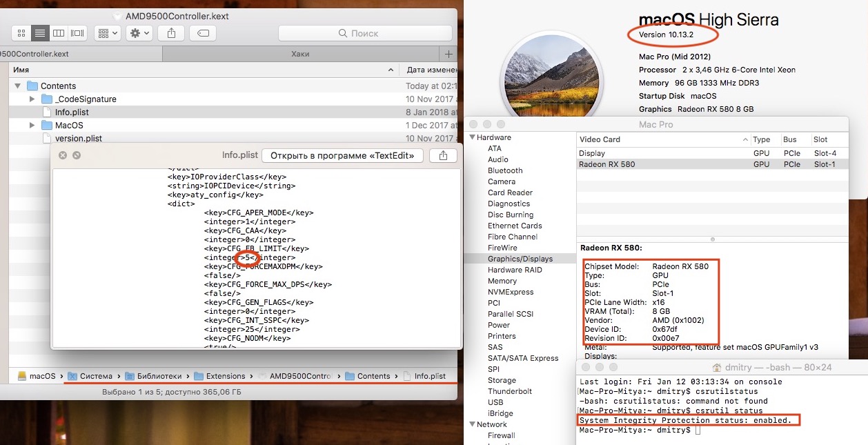Viewport: 868px width, 445px height.
Task: Click Система folder in Finder path bar
Action: coord(90,376)
